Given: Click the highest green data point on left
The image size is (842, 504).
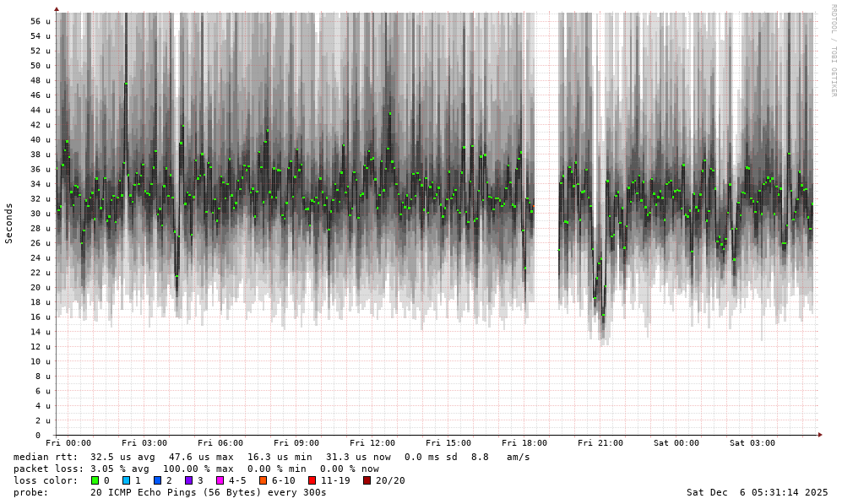Looking at the screenshot, I should click(127, 83).
